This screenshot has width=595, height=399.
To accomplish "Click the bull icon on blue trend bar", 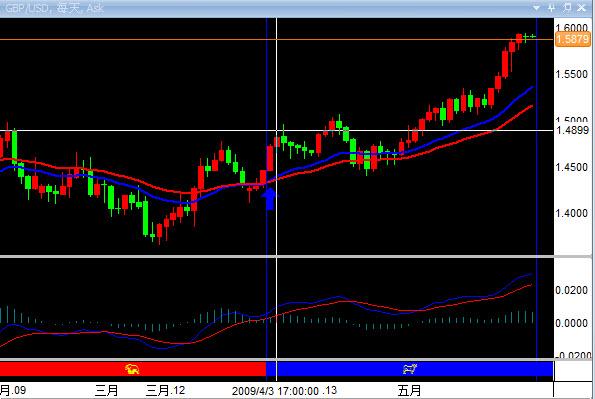I will click(x=409, y=369).
